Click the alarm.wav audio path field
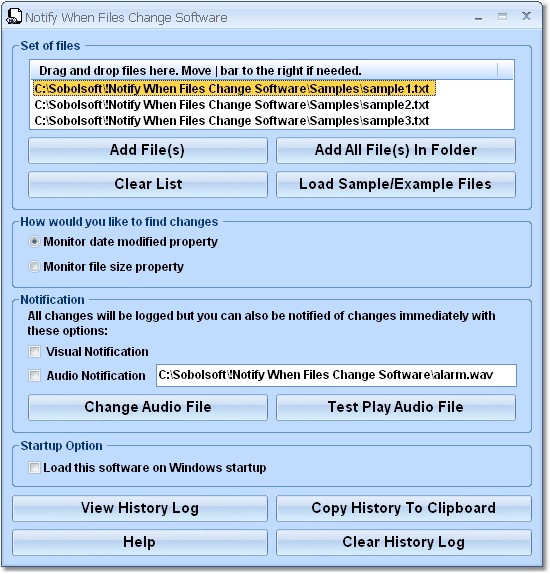 [336, 375]
